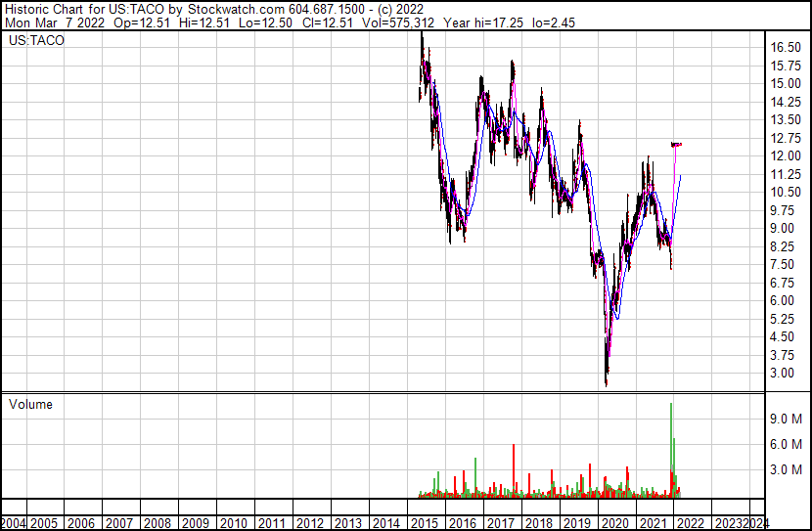The image size is (812, 531).
Task: Click the 2013 year label on the time axis
Action: coord(348,523)
